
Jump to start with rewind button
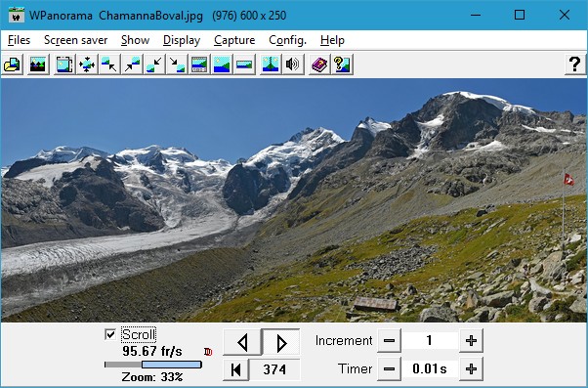(x=235, y=369)
